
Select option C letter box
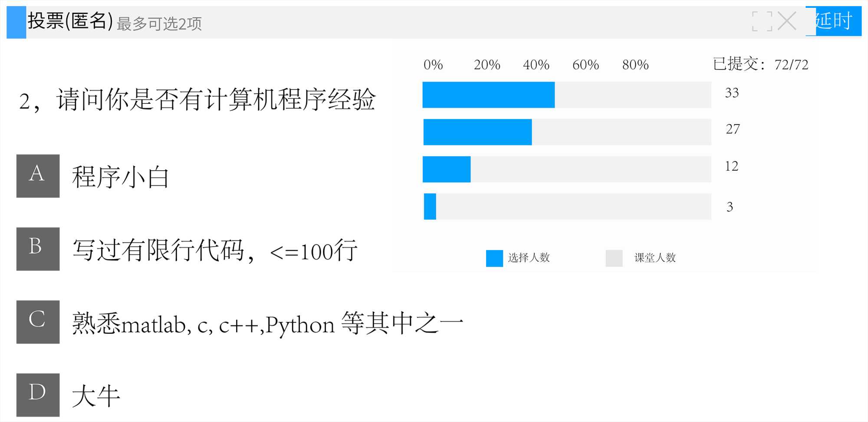click(x=38, y=322)
